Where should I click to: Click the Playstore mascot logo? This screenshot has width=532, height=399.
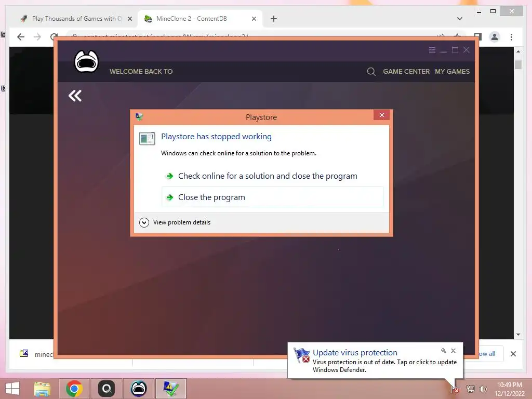[x=86, y=61]
